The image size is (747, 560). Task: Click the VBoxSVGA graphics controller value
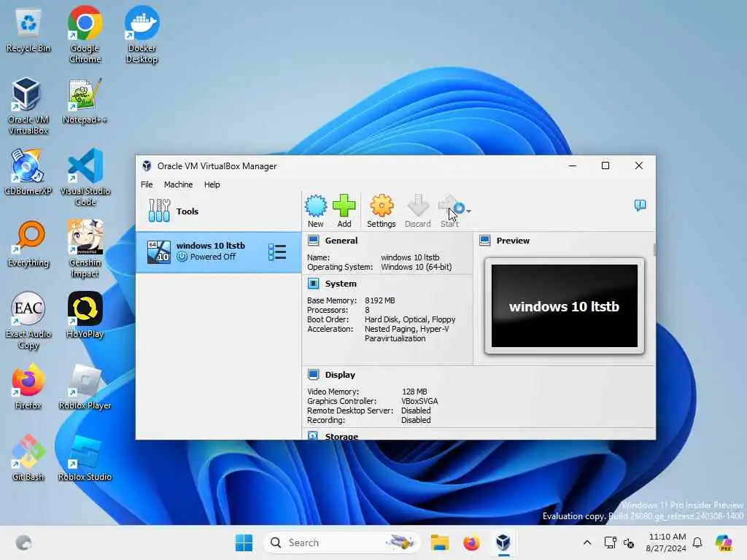coord(419,401)
